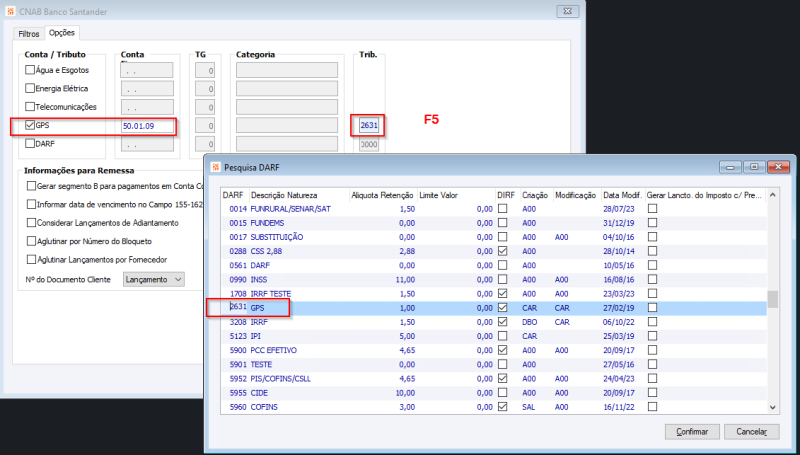Close the Pesquisa DARF window
Viewport: 800px width, 455px height.
(x=778, y=167)
